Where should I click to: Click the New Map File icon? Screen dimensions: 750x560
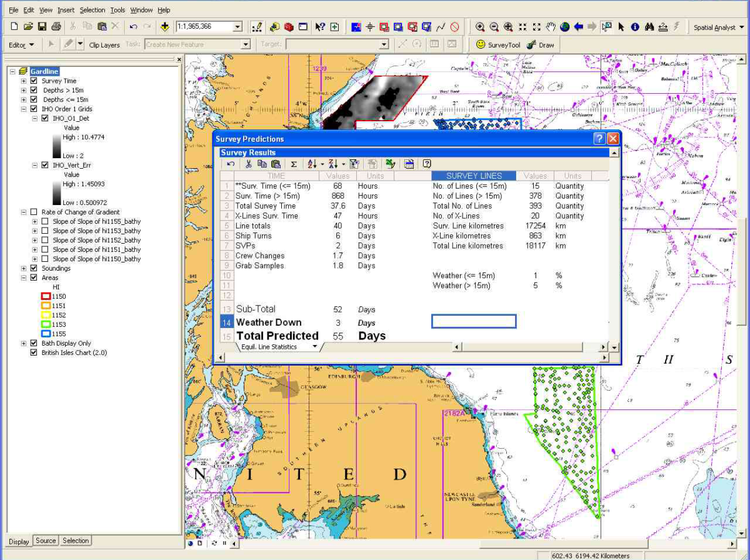point(15,27)
